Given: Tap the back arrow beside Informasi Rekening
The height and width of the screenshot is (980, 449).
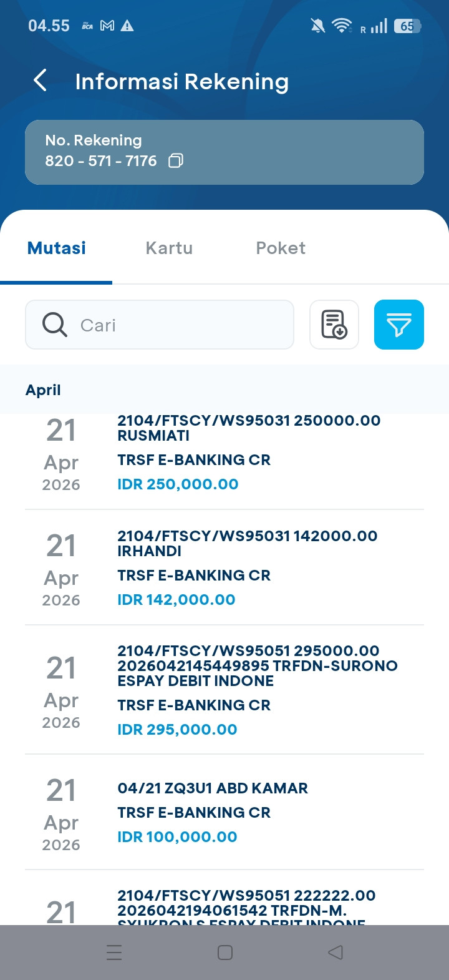Looking at the screenshot, I should tap(40, 81).
